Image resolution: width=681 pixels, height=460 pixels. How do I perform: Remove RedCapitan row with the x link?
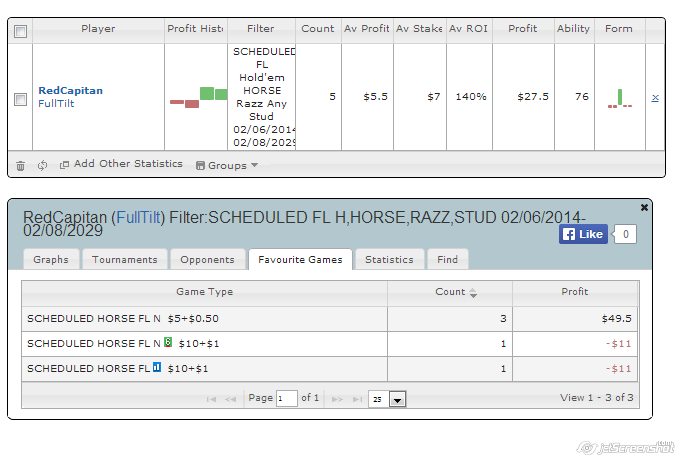(655, 98)
